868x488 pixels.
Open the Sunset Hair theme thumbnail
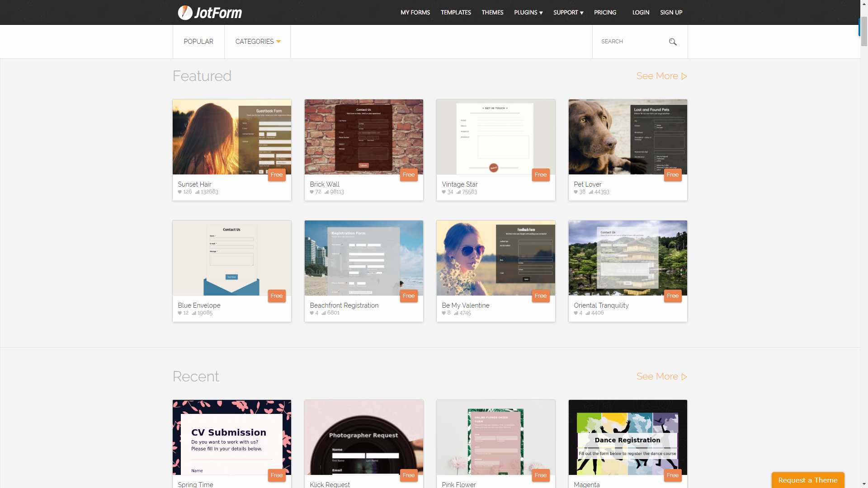click(232, 137)
